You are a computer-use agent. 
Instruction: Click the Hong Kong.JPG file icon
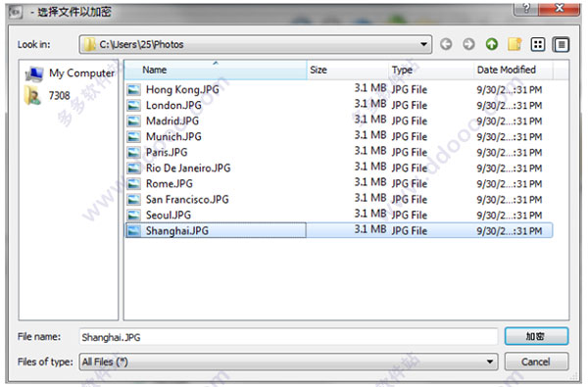pyautogui.click(x=134, y=89)
